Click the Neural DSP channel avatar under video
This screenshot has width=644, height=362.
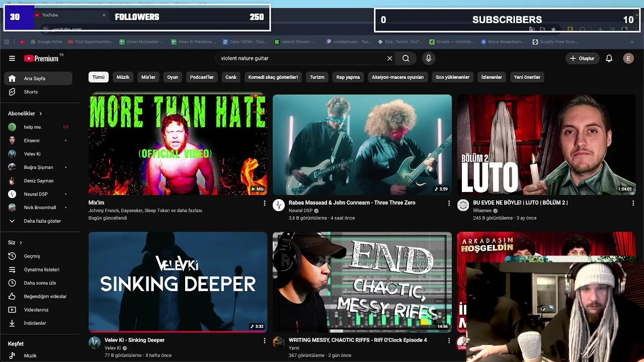[x=279, y=205]
